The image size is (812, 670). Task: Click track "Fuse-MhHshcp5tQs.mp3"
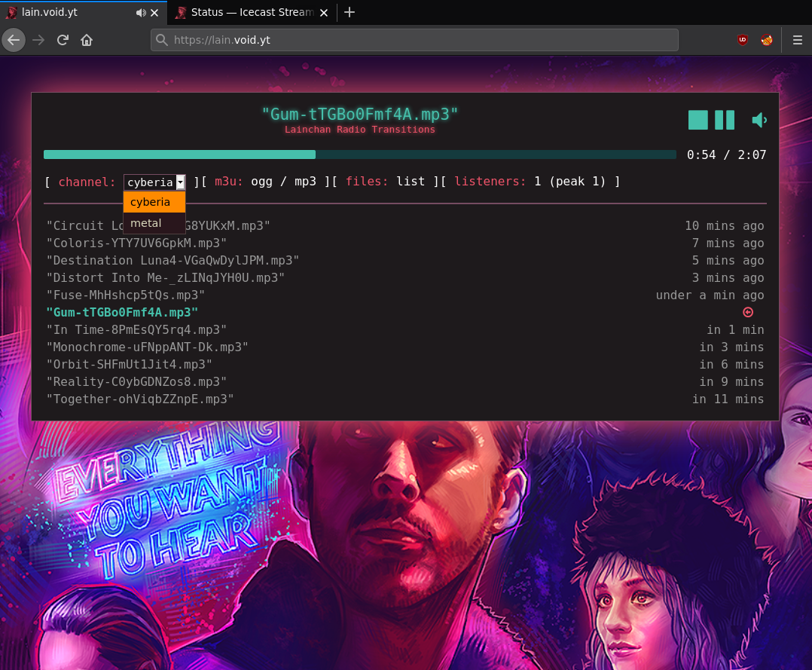coord(126,295)
